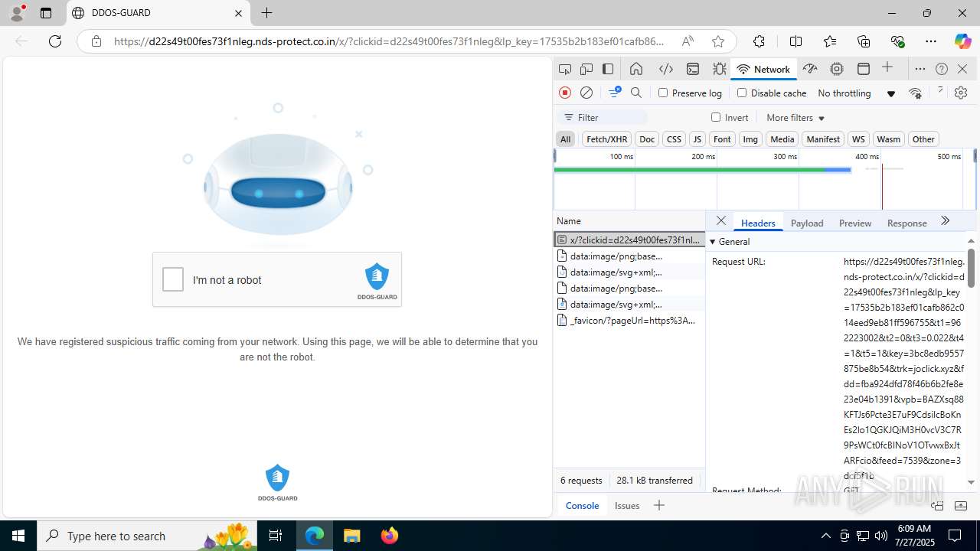
Task: Close the request details pane
Action: [720, 221]
